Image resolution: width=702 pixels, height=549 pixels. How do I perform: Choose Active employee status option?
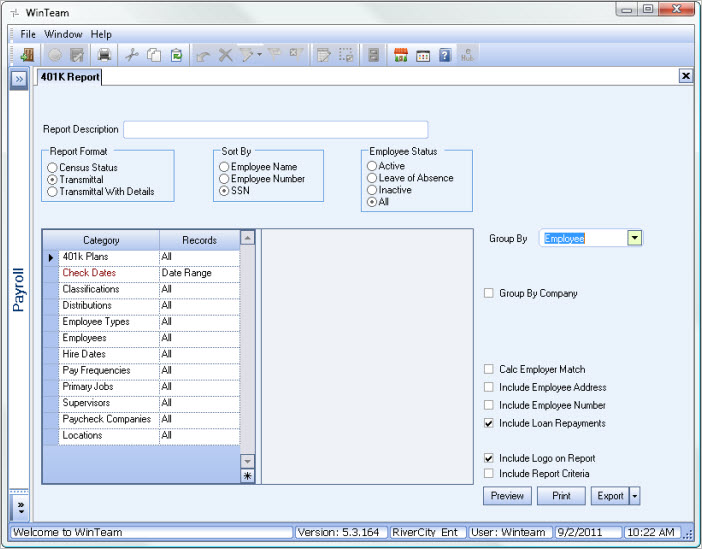[372, 166]
